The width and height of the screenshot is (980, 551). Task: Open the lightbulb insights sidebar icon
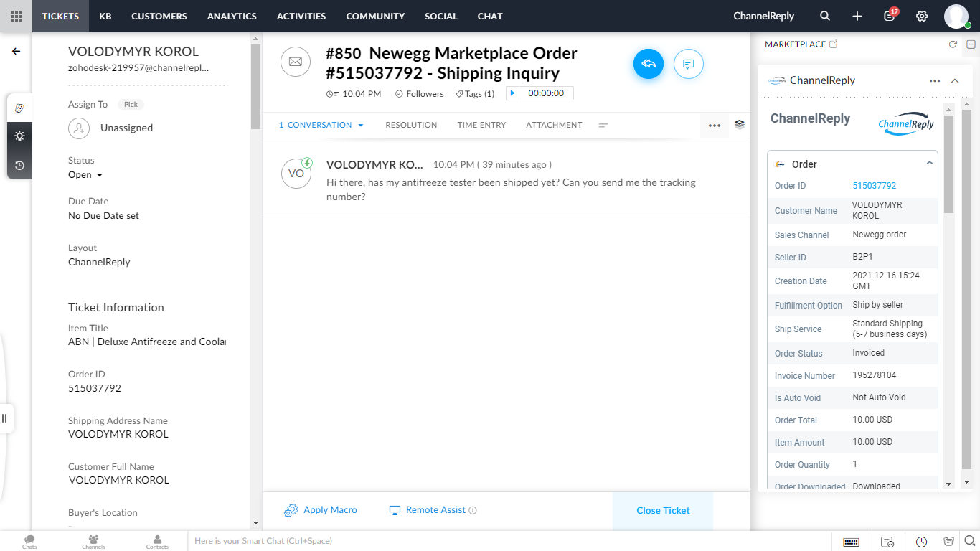click(x=19, y=136)
